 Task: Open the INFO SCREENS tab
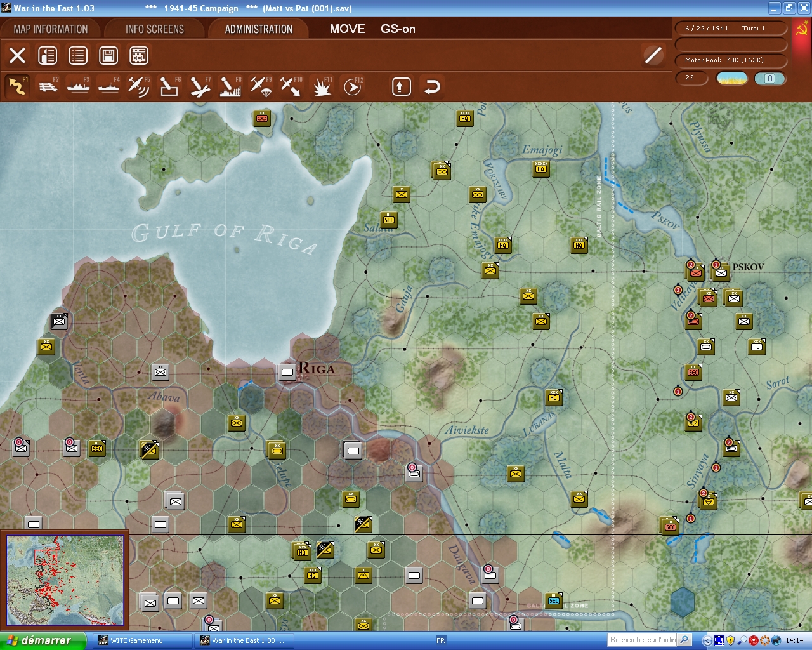(x=155, y=29)
